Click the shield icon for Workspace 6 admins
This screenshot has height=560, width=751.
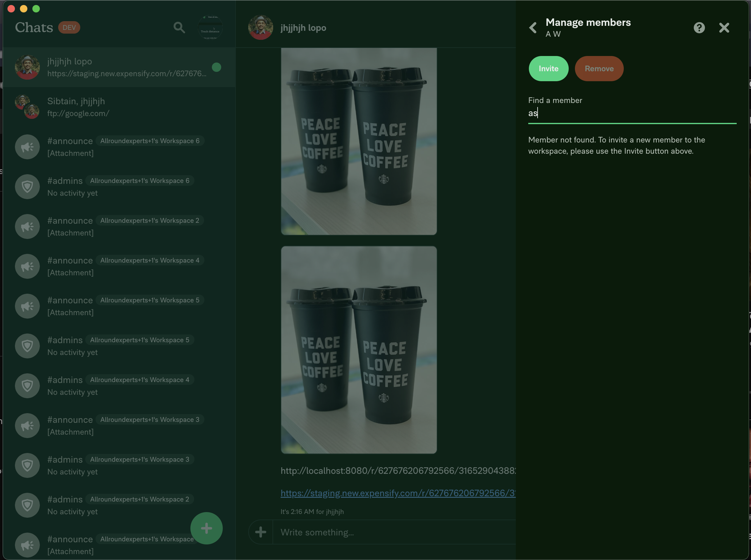coord(27,186)
